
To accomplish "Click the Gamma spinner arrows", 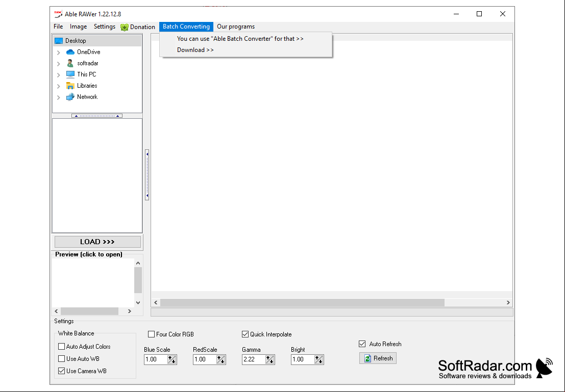I will pos(270,359).
